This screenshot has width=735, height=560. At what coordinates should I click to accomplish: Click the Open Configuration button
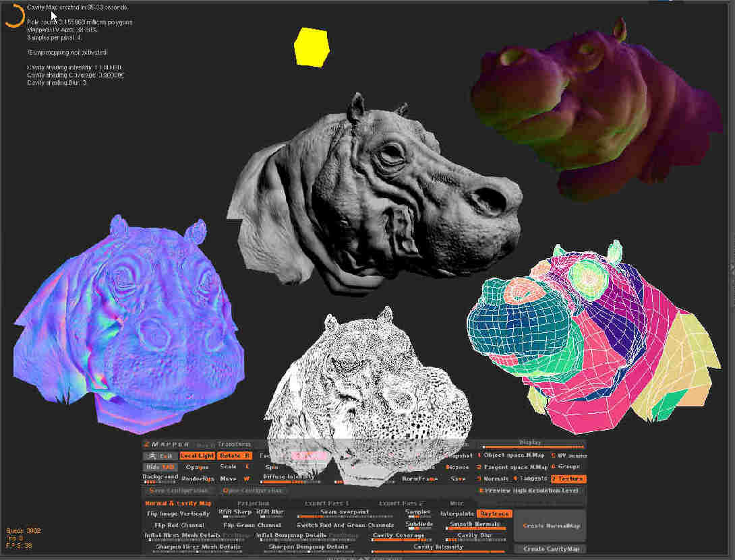click(252, 490)
